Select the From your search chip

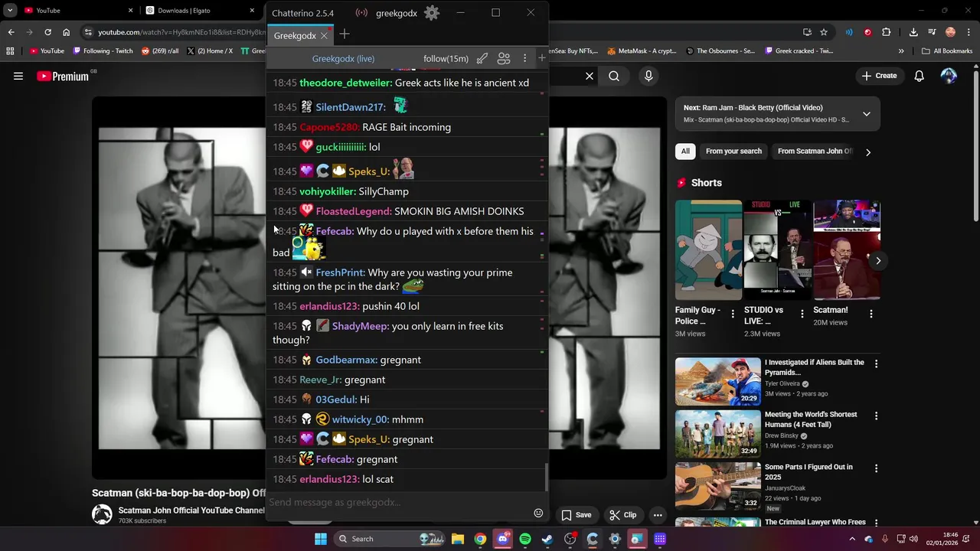(x=733, y=152)
